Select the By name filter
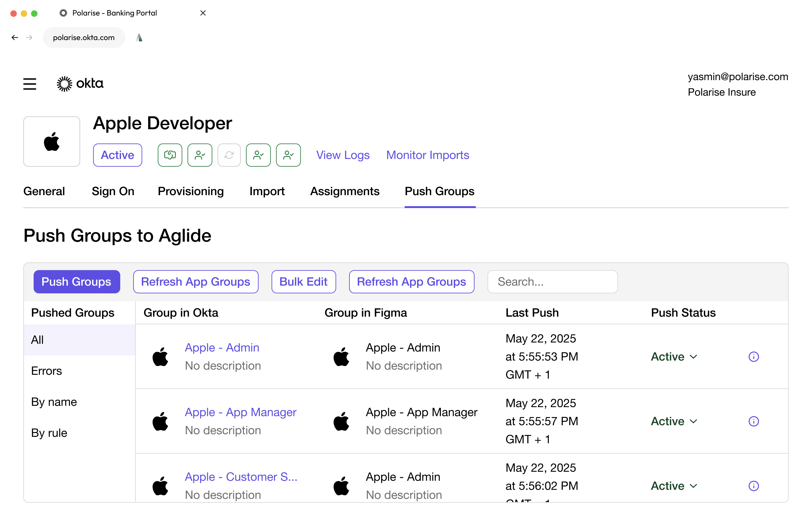812x526 pixels. [x=79, y=402]
